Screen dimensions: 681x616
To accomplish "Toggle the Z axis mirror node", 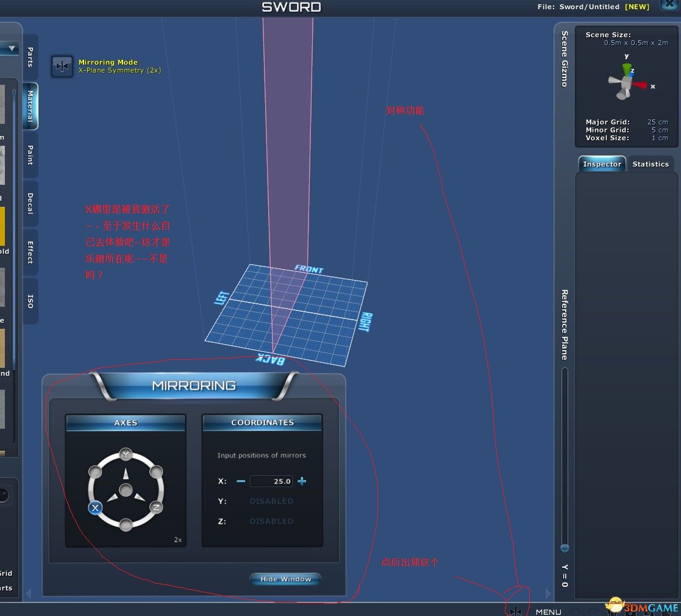I will coord(156,507).
